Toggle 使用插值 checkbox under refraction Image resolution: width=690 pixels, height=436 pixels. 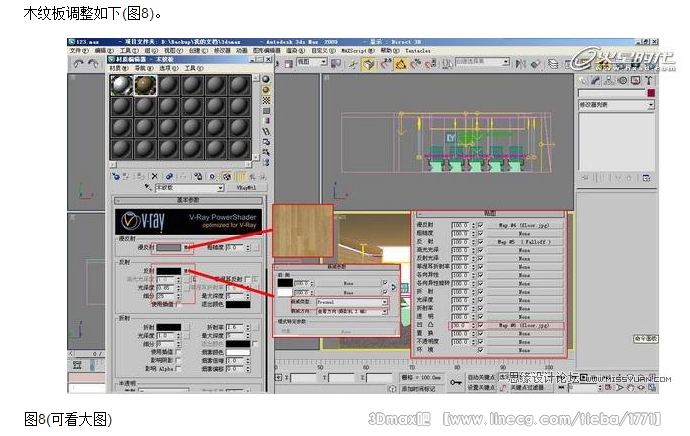point(178,352)
